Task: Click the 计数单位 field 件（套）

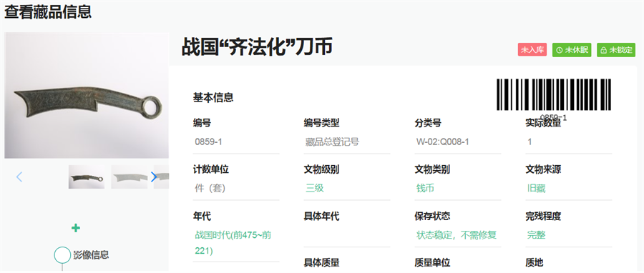Action: coord(236,189)
